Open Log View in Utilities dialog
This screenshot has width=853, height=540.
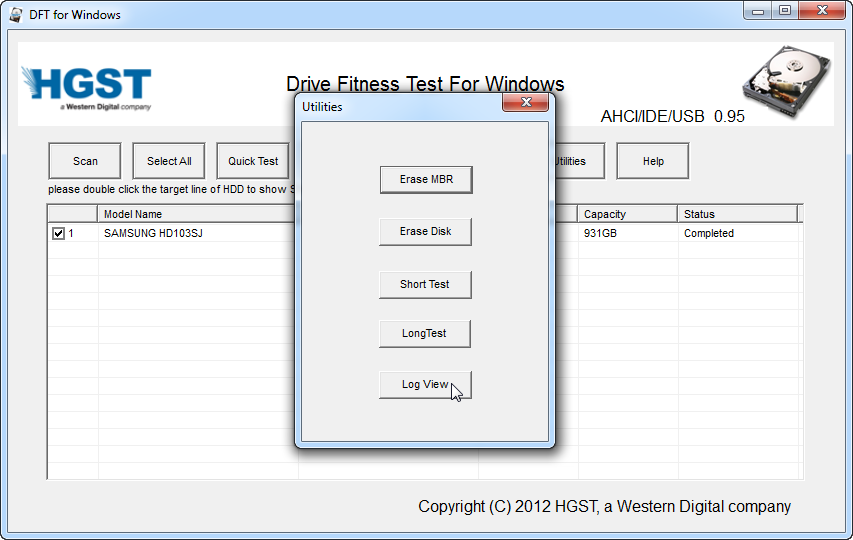click(425, 384)
